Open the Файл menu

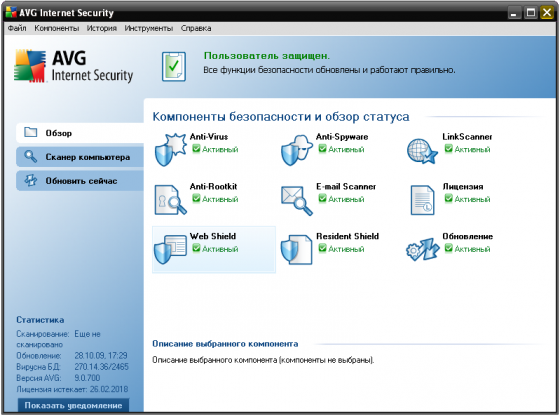17,28
